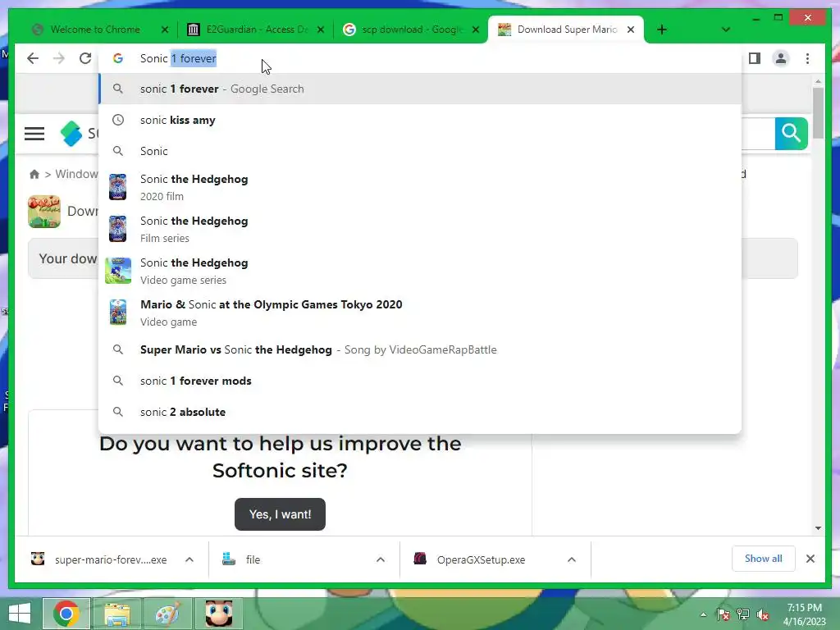The height and width of the screenshot is (630, 840).
Task: Switch to Welcome to Chrome tab
Action: point(95,30)
